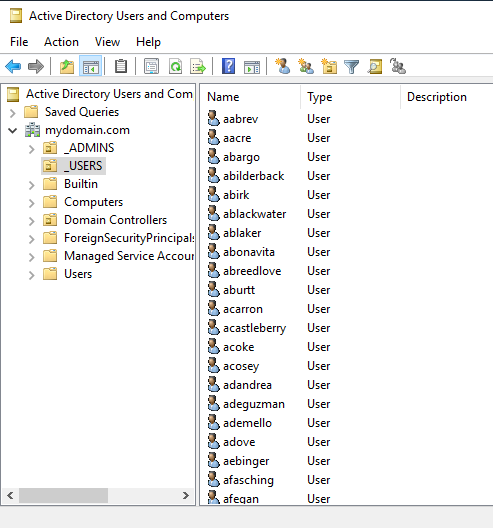Screen dimensions: 493x528
Task: Click the Saved Queries folder icon
Action: 31,112
